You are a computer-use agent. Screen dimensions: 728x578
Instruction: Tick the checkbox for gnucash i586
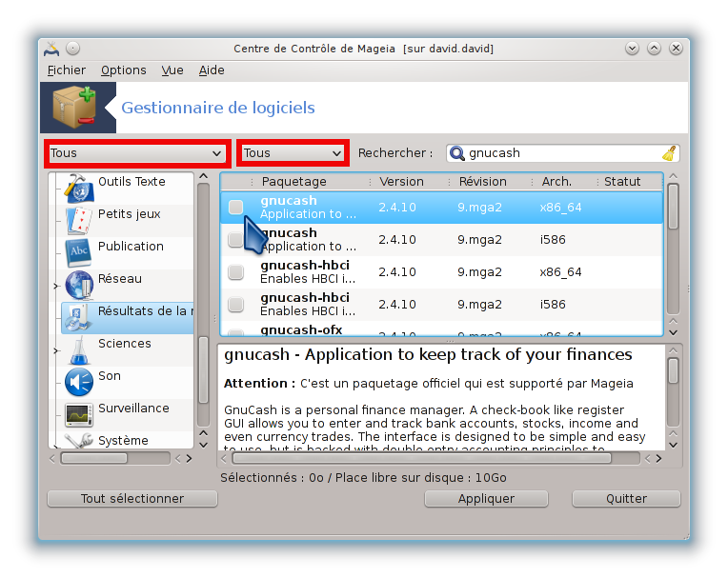click(x=235, y=239)
